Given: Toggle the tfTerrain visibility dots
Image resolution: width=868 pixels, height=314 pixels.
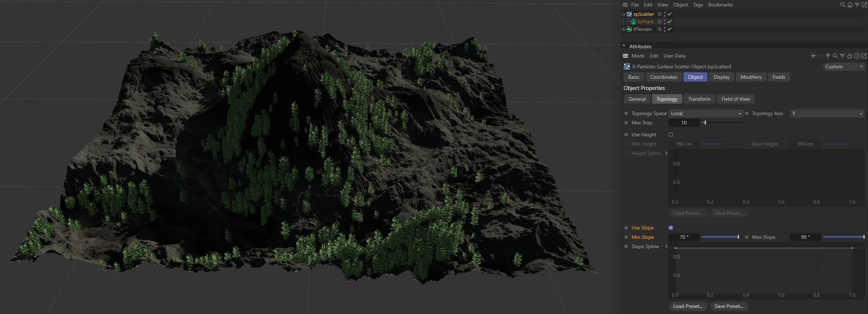Looking at the screenshot, I should coord(665,29).
